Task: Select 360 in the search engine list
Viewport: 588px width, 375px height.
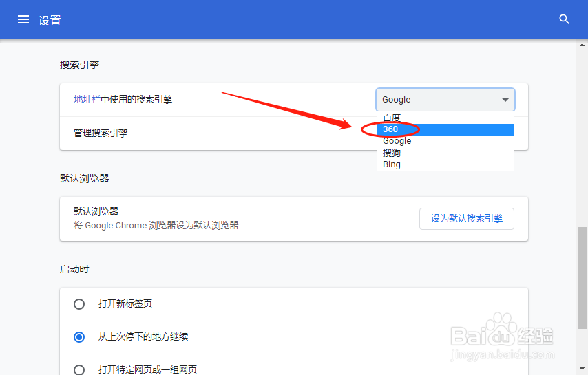Action: 445,129
